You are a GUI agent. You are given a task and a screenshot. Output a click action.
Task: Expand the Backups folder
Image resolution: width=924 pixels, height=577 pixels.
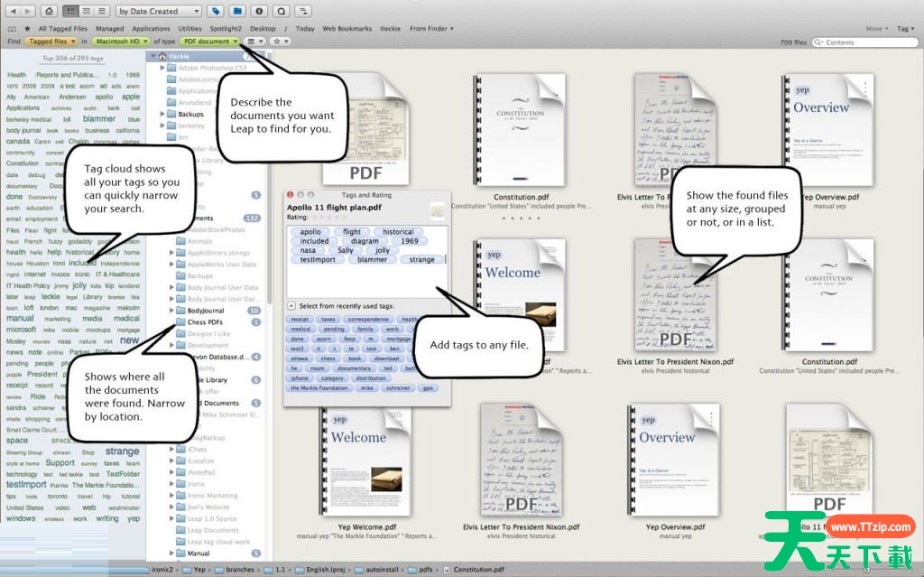click(162, 114)
